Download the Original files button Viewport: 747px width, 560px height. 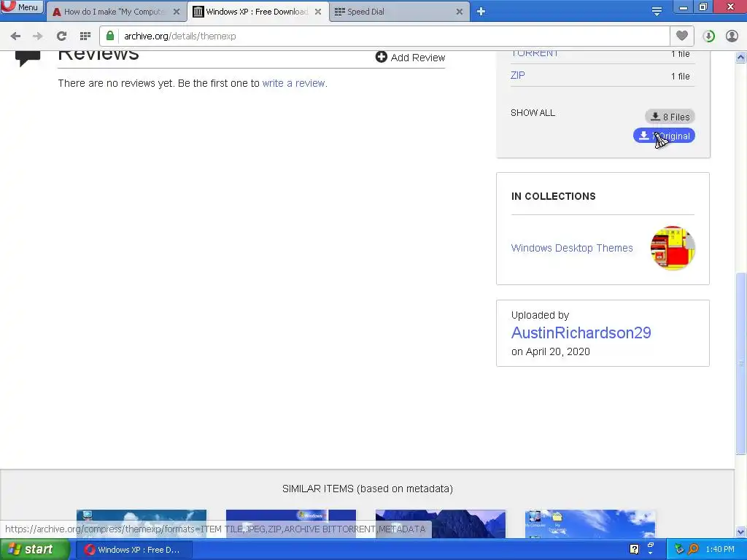pyautogui.click(x=664, y=136)
